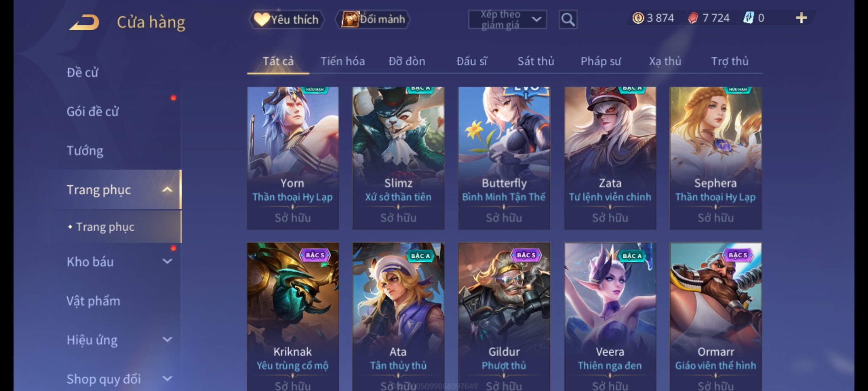
Task: Expand the Kho báu sidebar section
Action: click(167, 261)
